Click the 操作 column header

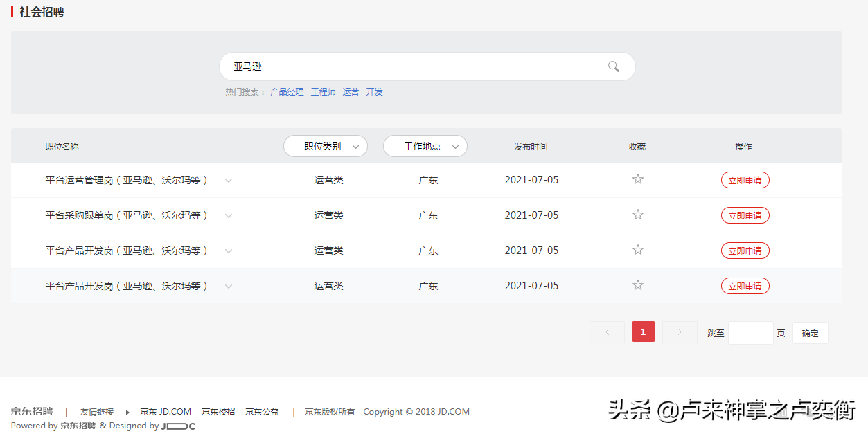[x=743, y=147]
